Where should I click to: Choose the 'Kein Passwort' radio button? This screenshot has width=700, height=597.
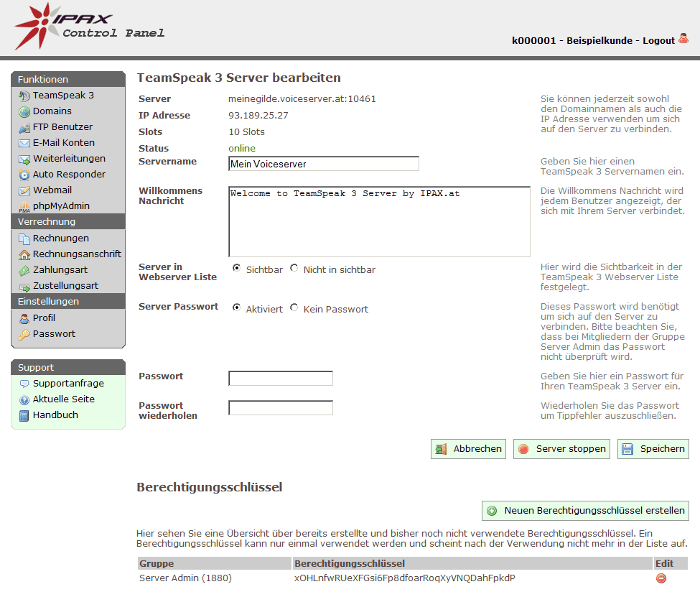[x=294, y=308]
